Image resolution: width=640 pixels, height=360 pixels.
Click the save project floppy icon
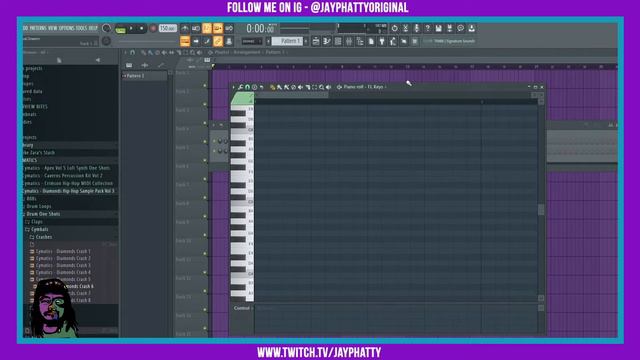click(438, 28)
